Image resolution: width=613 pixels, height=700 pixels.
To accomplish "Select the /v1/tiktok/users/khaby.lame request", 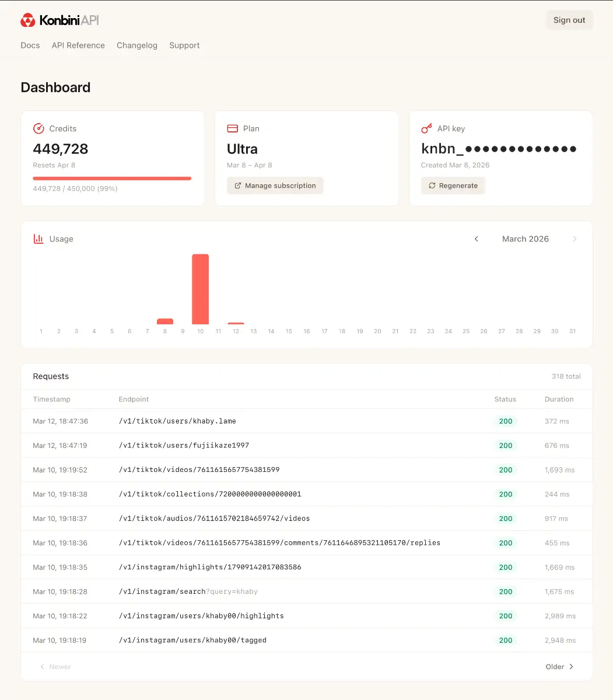I will [x=306, y=421].
